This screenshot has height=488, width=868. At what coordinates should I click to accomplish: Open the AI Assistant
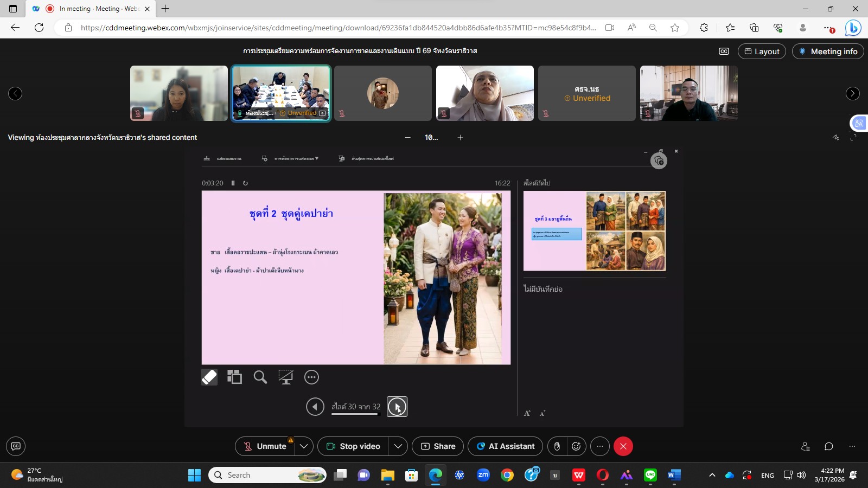pos(505,446)
